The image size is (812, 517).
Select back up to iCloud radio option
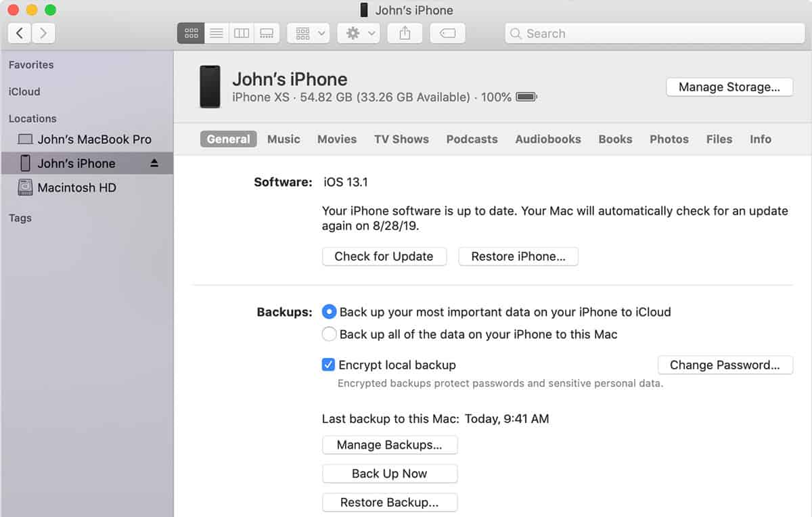(x=329, y=312)
